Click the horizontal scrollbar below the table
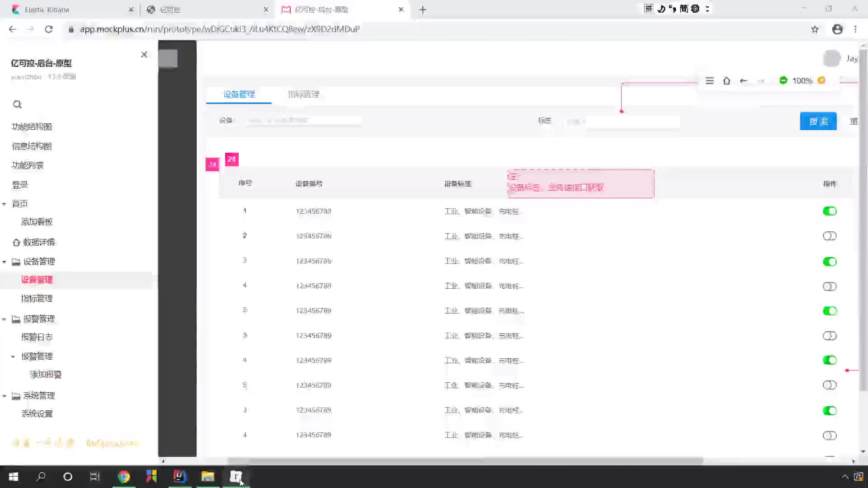 (465, 461)
